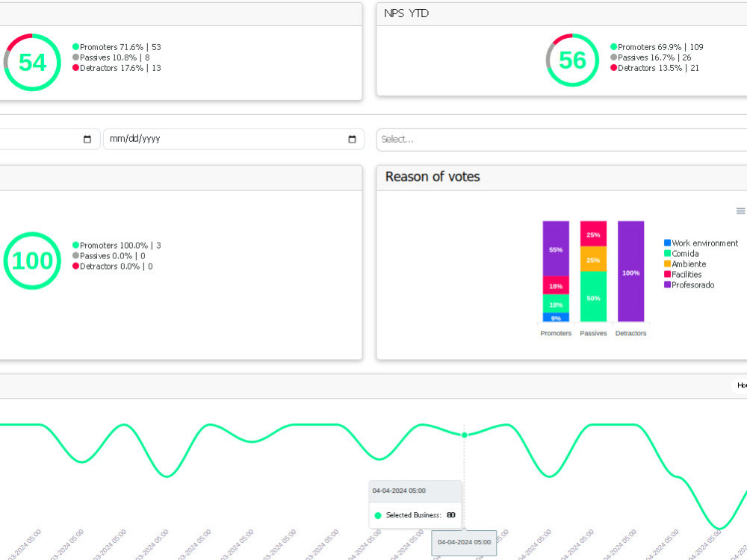Click the purple 100% Detractors bar segment

click(630, 274)
